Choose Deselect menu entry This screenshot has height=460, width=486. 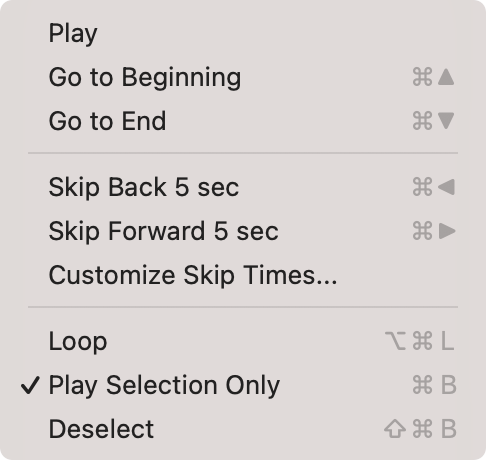[243, 429]
